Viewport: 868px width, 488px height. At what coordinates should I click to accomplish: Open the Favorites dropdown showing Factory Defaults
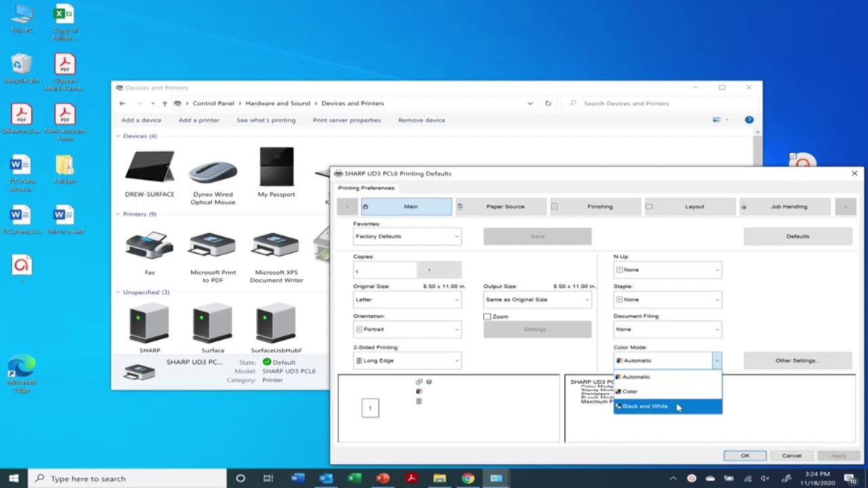(407, 237)
